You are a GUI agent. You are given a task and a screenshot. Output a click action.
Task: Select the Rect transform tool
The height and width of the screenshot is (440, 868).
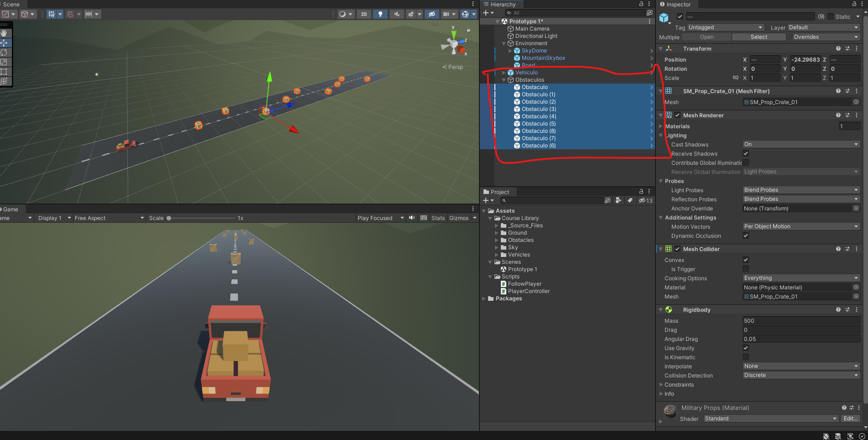click(x=4, y=72)
